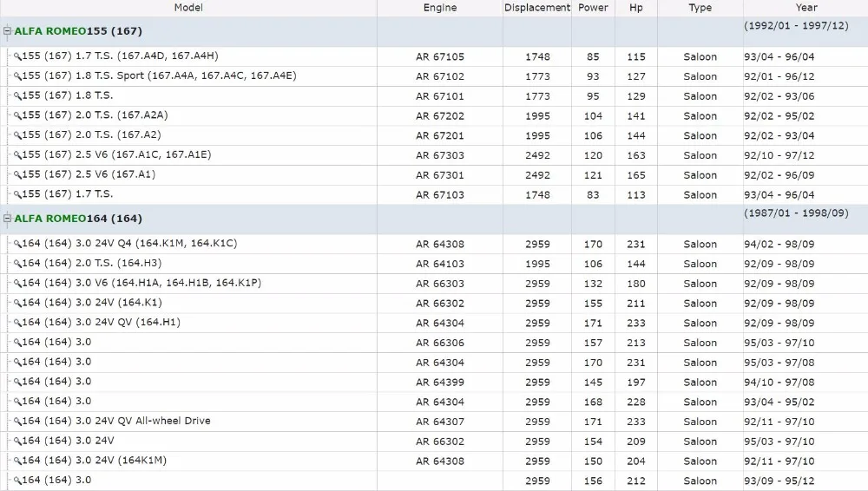Screen dimensions: 868x491
Task: Click magnifier icon for 155 1.7 T.S. (167.A4D, 167.A4H)
Action: pyautogui.click(x=17, y=56)
